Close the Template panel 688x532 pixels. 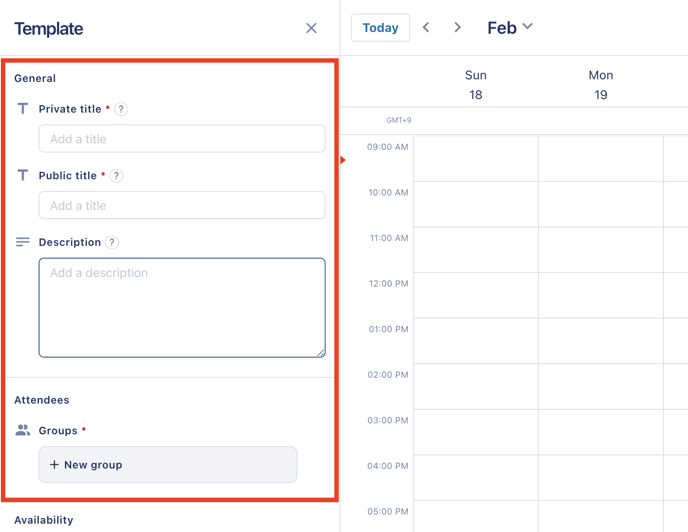pyautogui.click(x=311, y=28)
